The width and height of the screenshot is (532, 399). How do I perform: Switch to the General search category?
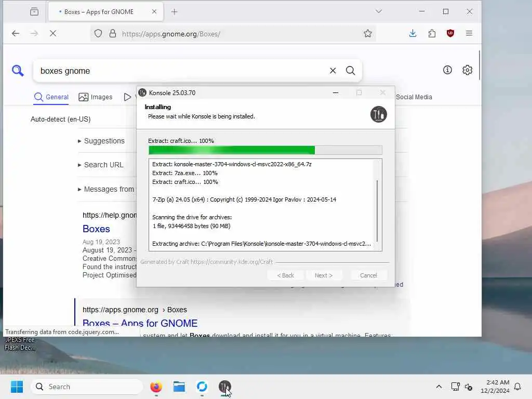tap(51, 97)
